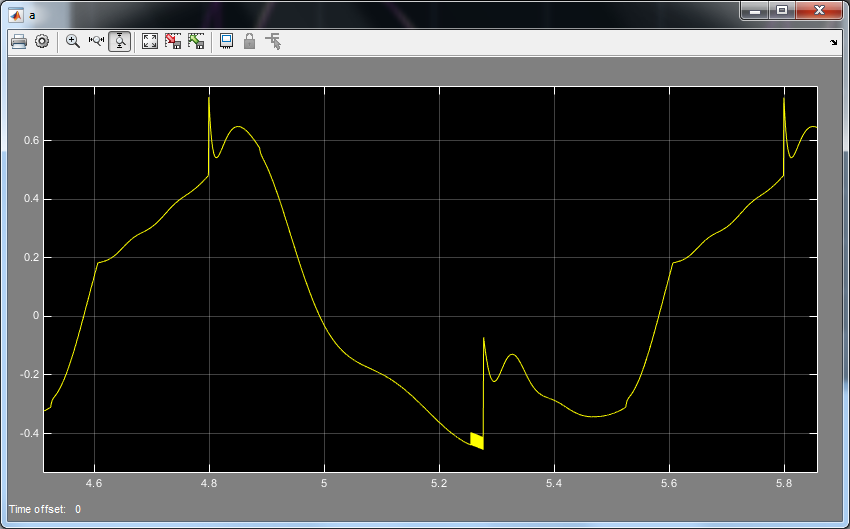
Task: Open the Signal selection tool
Action: click(x=273, y=42)
